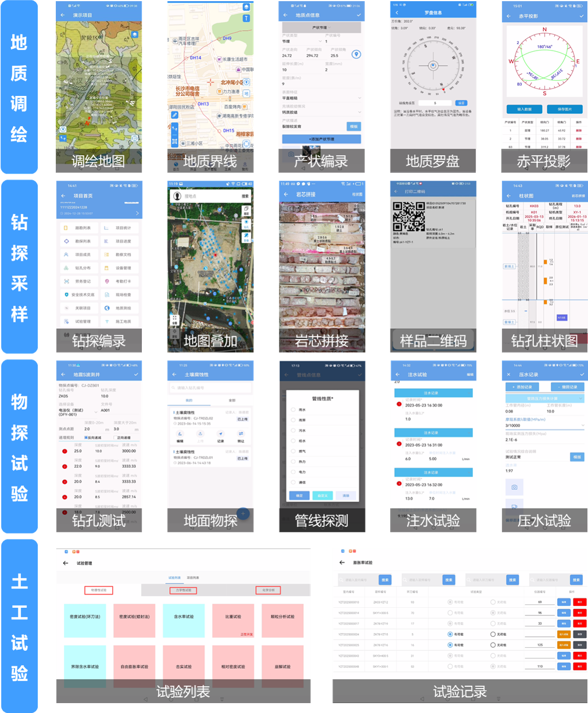This screenshot has height=713, width=588.
Task: Tap the confirm checkmark in 地质点信息 header
Action: (x=358, y=15)
